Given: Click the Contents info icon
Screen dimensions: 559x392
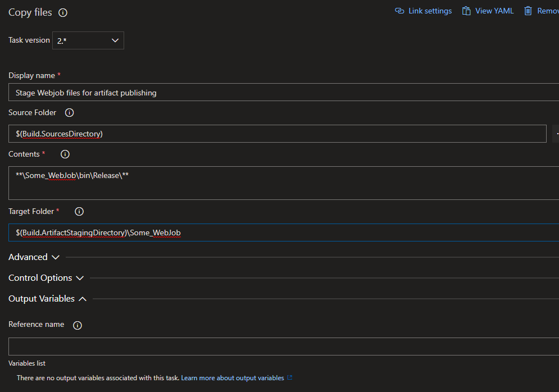Looking at the screenshot, I should [x=65, y=154].
